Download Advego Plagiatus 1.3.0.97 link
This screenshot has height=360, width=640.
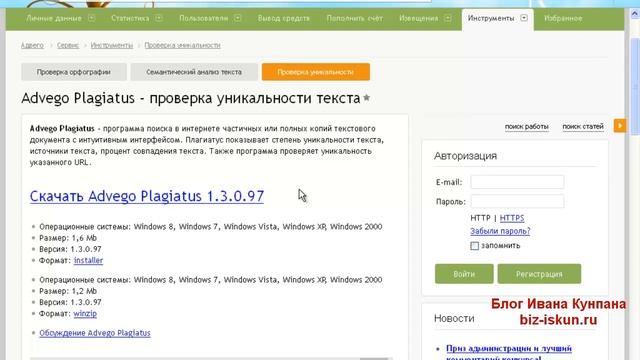[x=147, y=196]
